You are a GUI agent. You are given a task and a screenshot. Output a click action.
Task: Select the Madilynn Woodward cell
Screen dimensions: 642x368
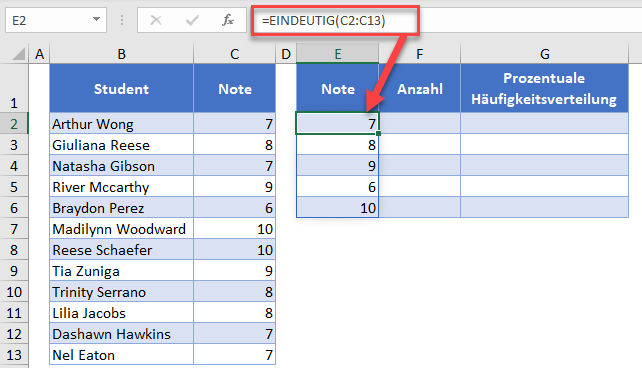point(121,228)
